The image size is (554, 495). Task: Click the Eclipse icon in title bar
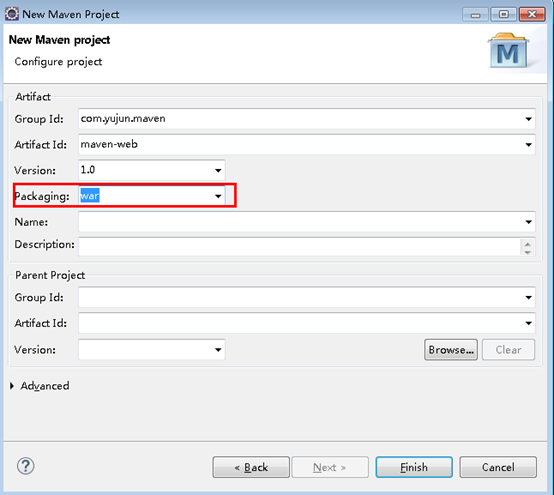click(x=12, y=14)
